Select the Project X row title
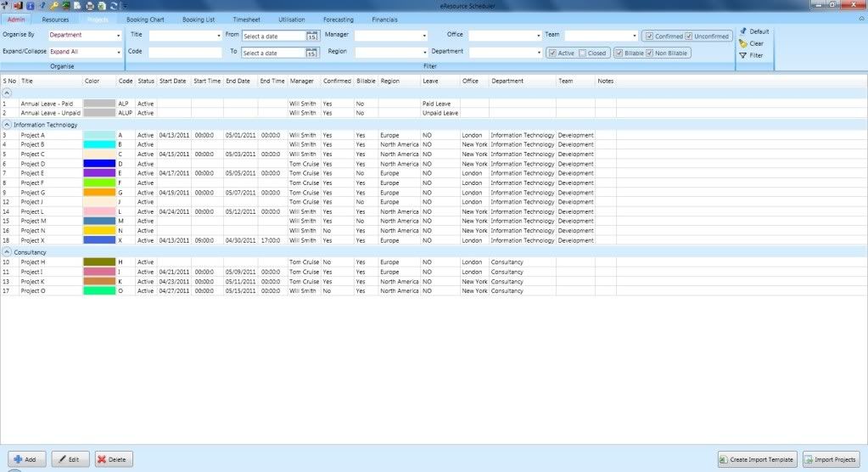The image size is (868, 472). tap(32, 240)
